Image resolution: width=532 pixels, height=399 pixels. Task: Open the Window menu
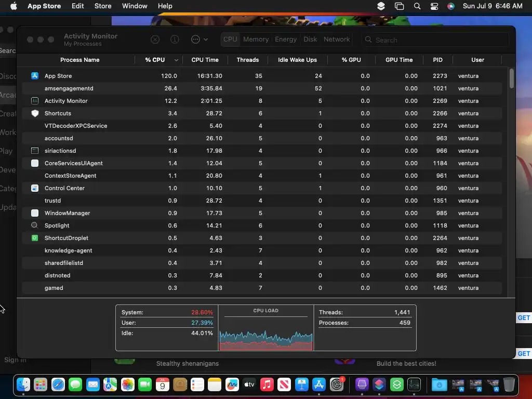click(x=135, y=6)
